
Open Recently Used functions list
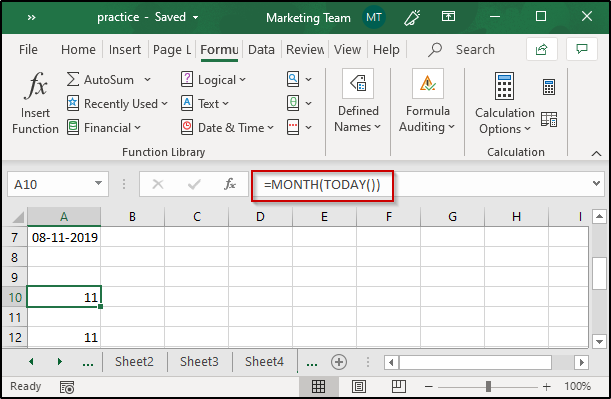point(117,104)
